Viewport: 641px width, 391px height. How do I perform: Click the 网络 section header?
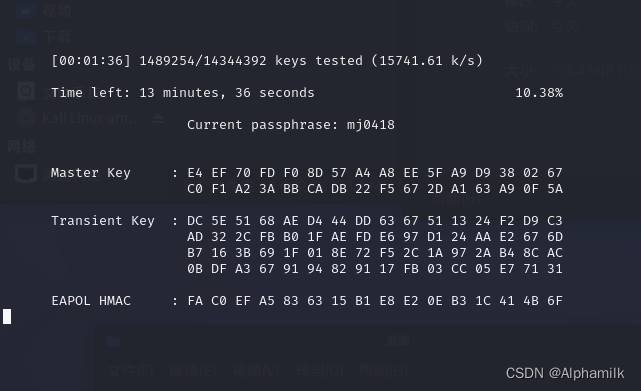point(21,146)
